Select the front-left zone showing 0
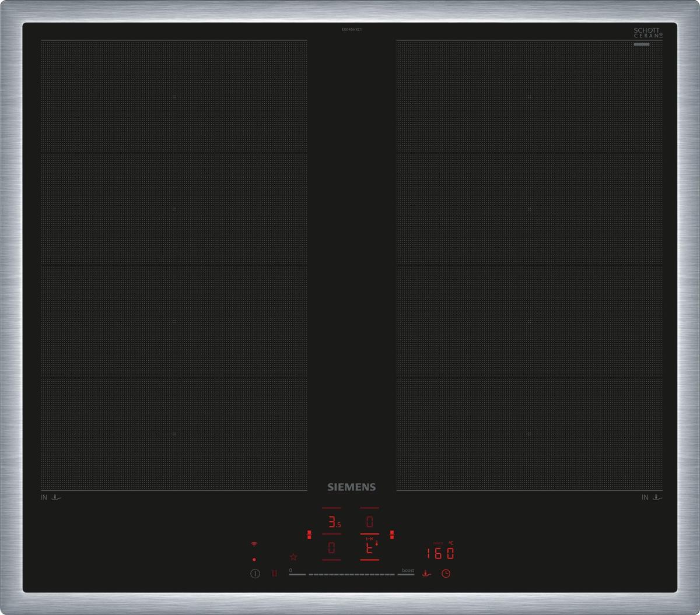The width and height of the screenshot is (700, 615). click(x=331, y=548)
